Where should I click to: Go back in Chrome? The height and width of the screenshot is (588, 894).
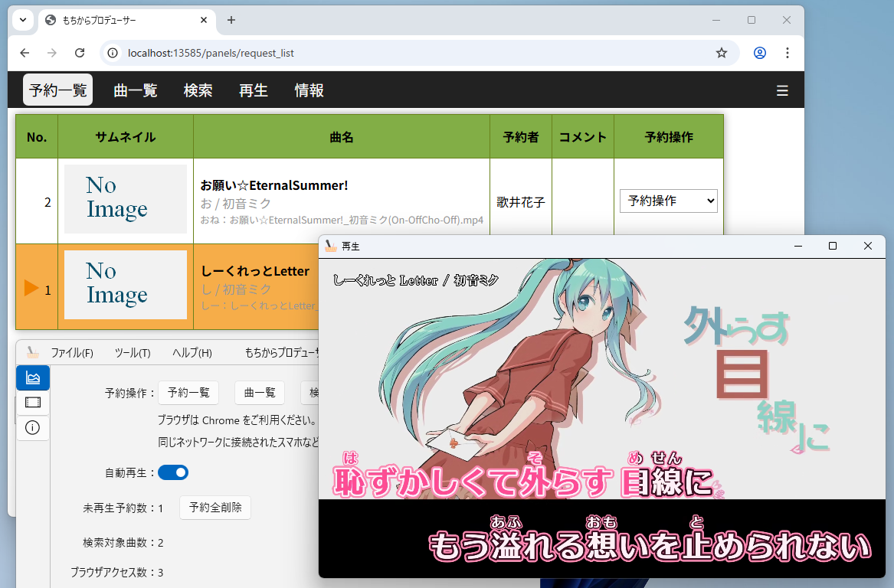pos(25,53)
